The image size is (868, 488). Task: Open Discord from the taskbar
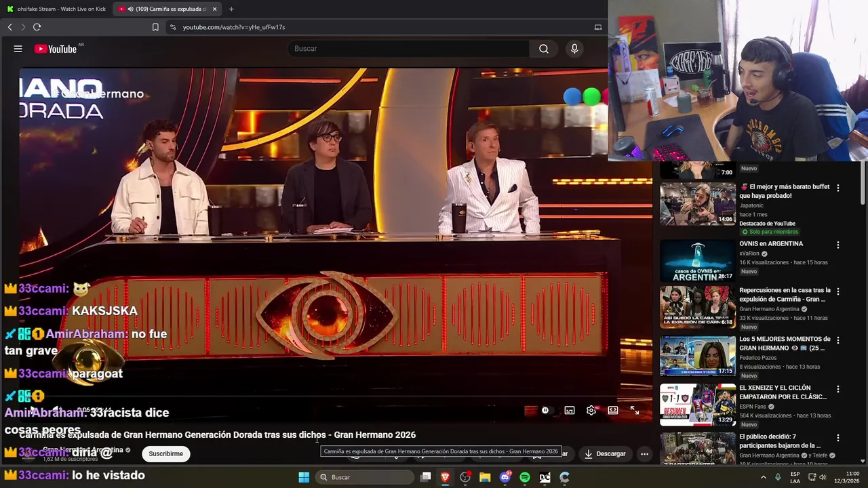[x=505, y=477]
